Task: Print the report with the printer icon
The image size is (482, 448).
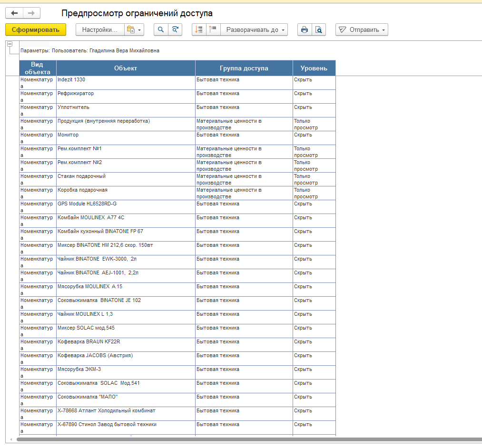Action: click(305, 30)
